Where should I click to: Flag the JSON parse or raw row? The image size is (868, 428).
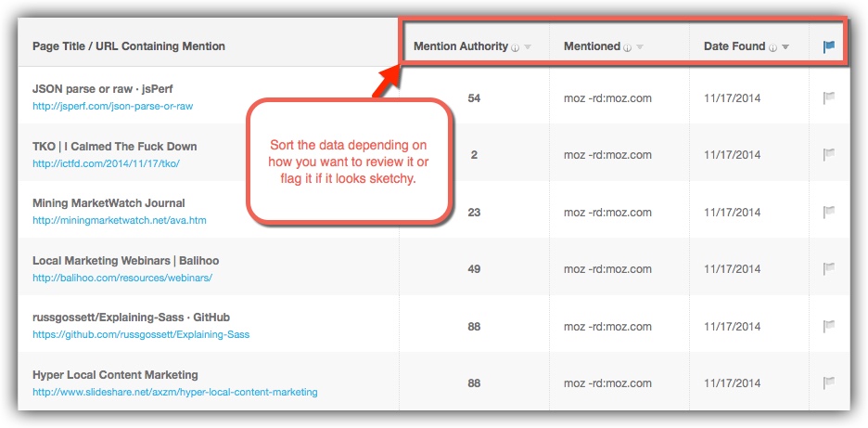point(829,98)
